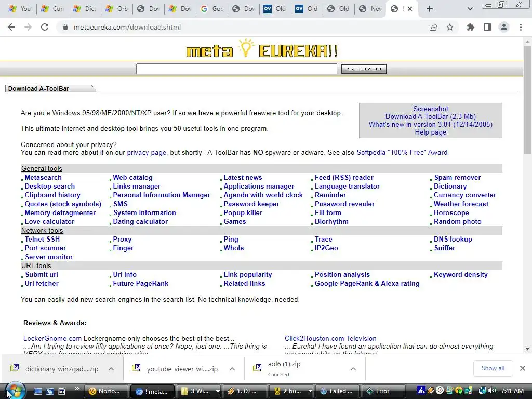Switch to the Dict browser tab
The image size is (532, 399).
point(85,9)
